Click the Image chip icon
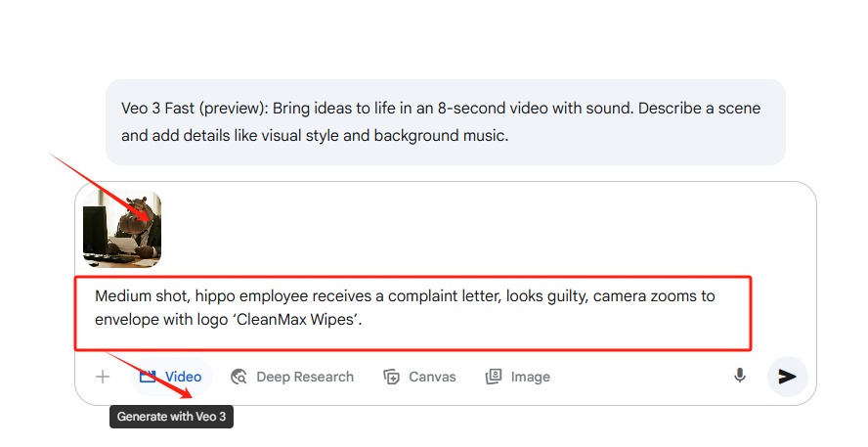868x447 pixels. [494, 377]
